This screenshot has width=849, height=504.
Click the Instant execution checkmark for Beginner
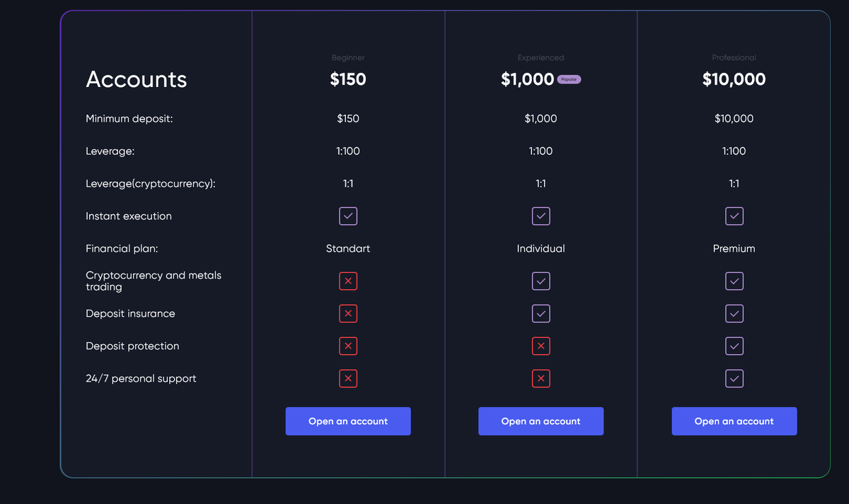click(x=348, y=216)
